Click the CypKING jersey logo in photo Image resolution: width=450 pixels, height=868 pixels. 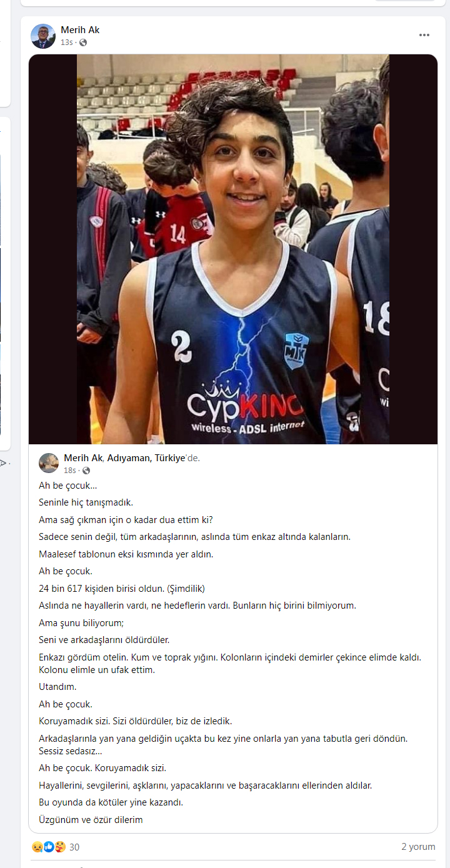[245, 407]
